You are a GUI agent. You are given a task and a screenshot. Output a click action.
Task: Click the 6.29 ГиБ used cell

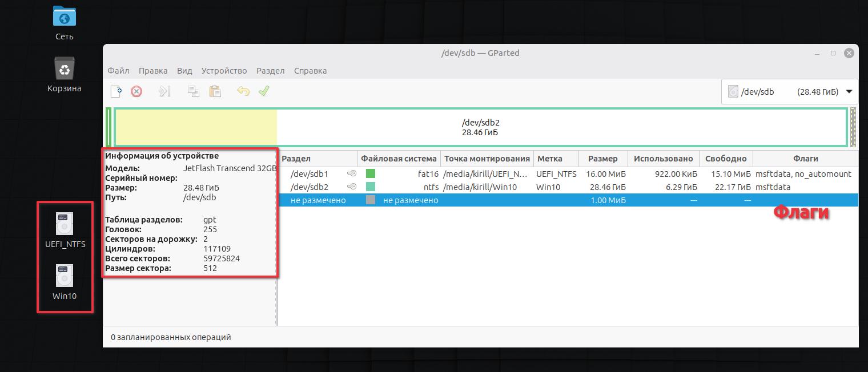tap(681, 187)
